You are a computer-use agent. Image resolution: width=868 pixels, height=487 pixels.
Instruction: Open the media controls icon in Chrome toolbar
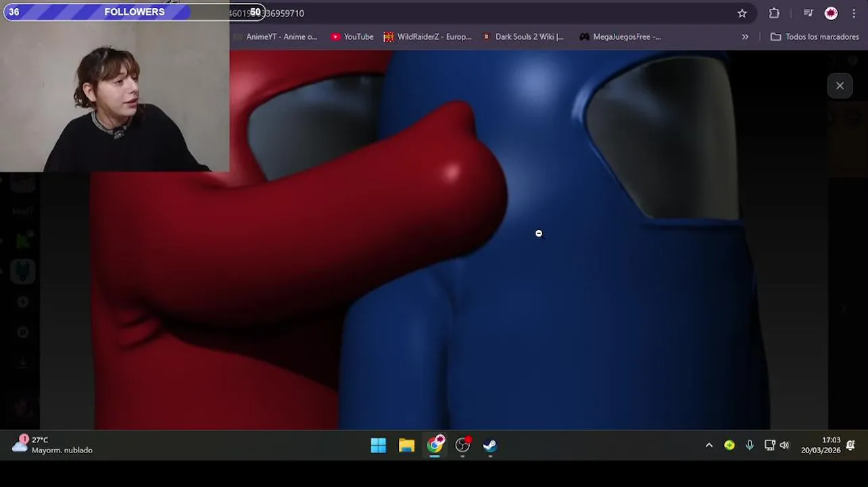(808, 13)
